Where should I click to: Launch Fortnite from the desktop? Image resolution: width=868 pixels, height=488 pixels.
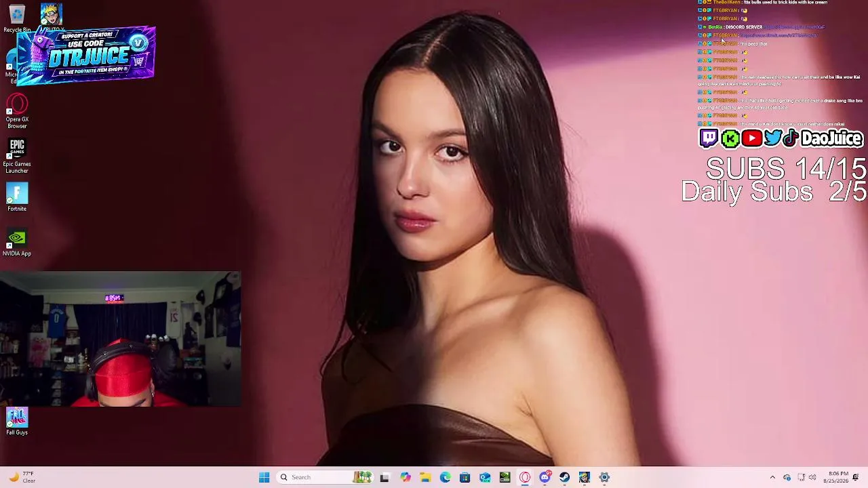[x=17, y=198]
